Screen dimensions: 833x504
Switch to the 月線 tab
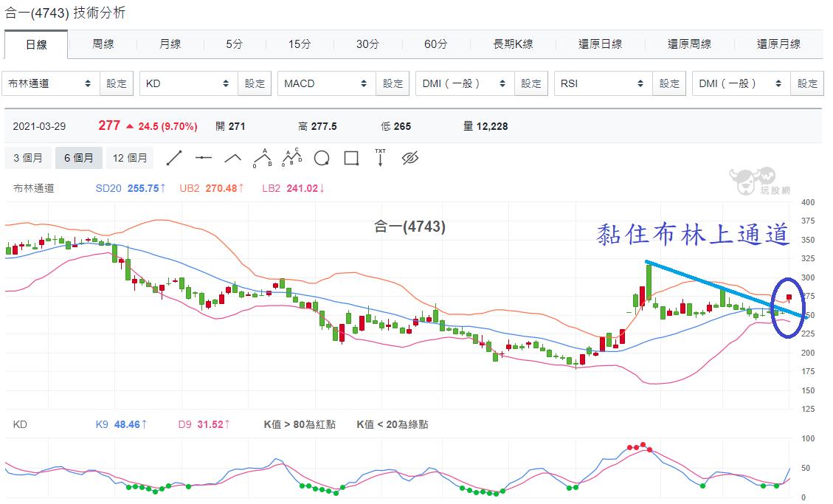click(170, 44)
